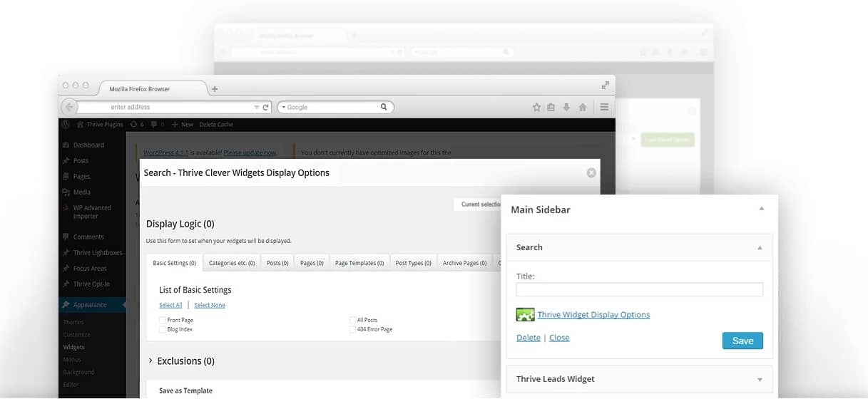Open the Firefox hamburger menu
Viewport: 868px width, 414px height.
(604, 107)
